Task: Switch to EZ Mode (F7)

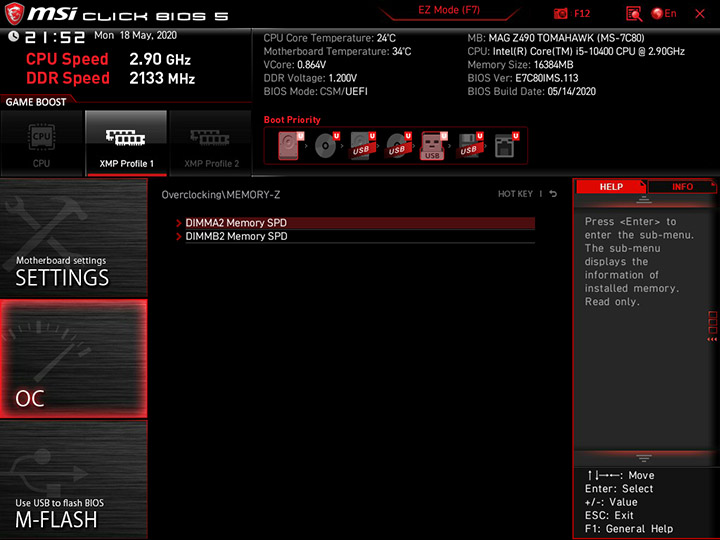Action: click(449, 10)
